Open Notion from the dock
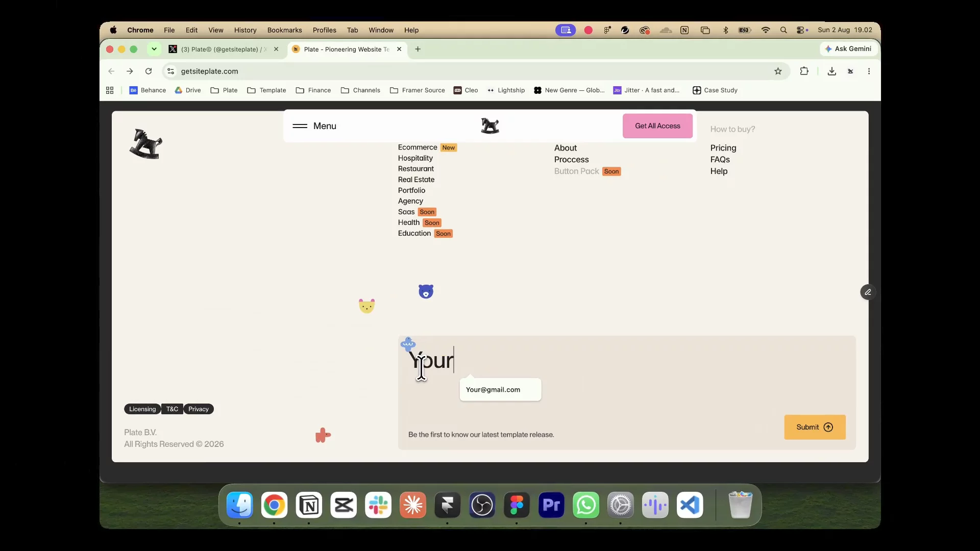The image size is (980, 551). click(x=309, y=505)
